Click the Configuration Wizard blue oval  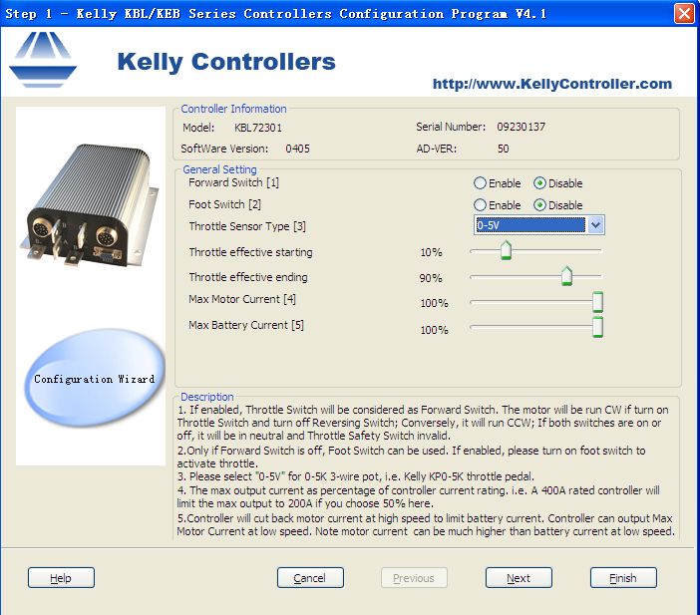point(95,378)
